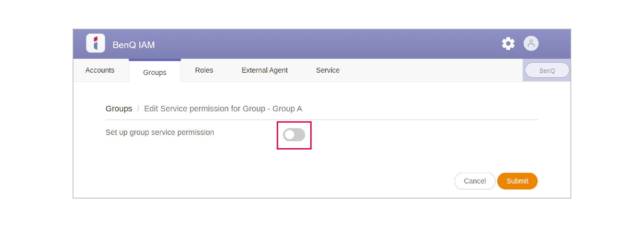Switch to the Accounts tab
644x227 pixels.
(x=100, y=70)
